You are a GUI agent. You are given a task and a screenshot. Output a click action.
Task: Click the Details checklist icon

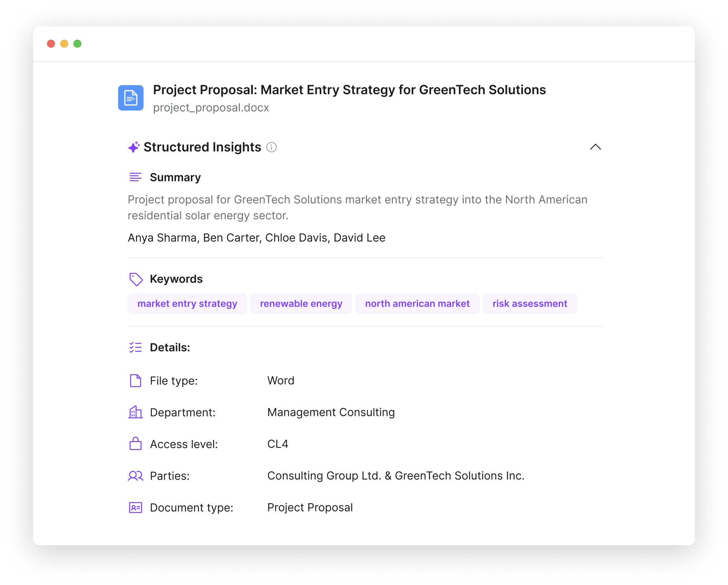(x=135, y=347)
